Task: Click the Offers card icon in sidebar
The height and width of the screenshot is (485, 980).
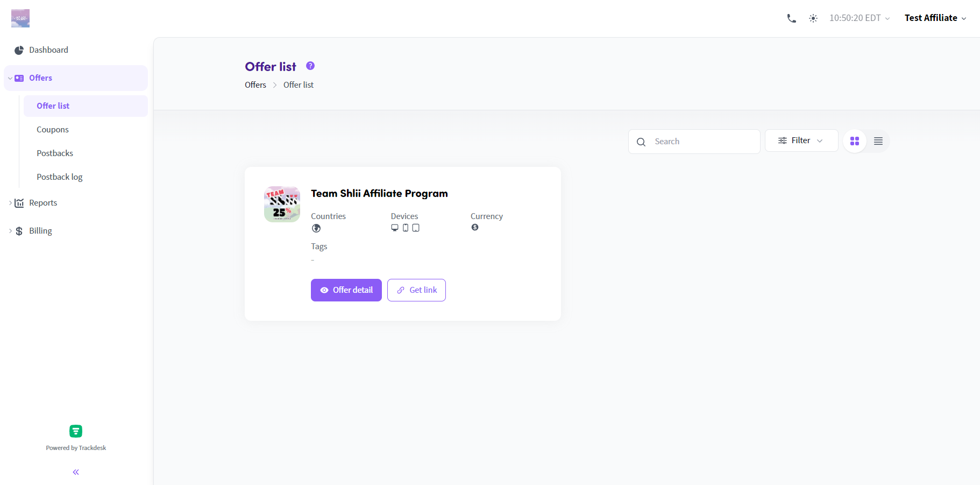Action: click(19, 78)
